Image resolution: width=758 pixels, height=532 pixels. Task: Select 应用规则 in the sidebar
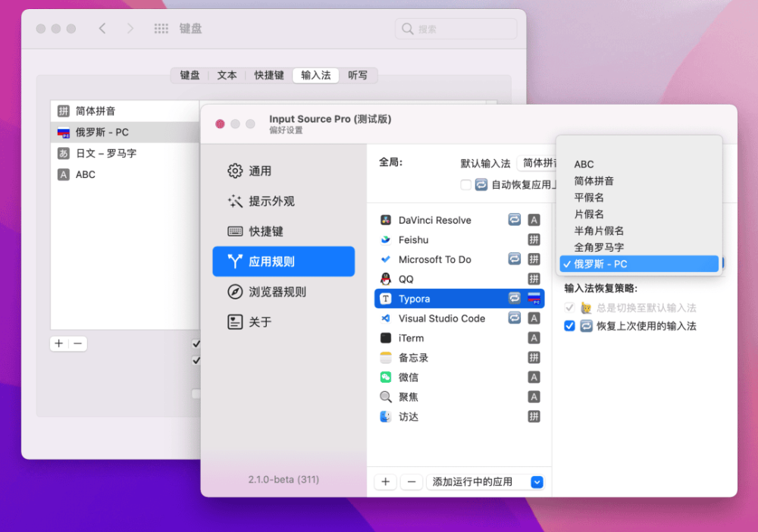(283, 261)
